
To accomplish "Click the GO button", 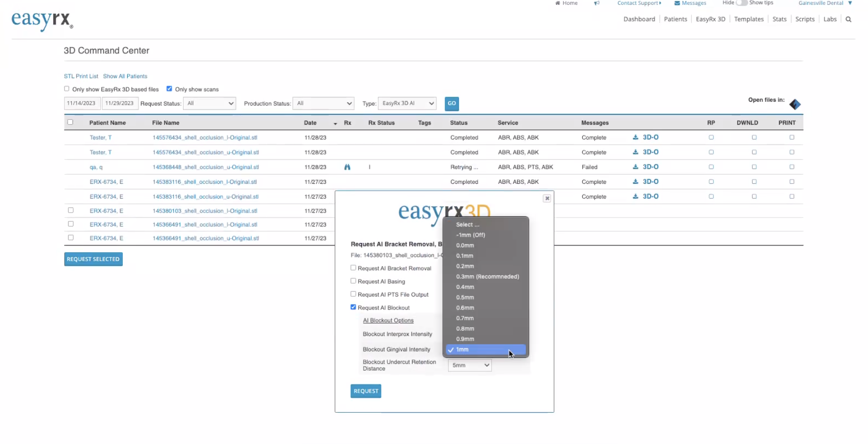I will [452, 104].
